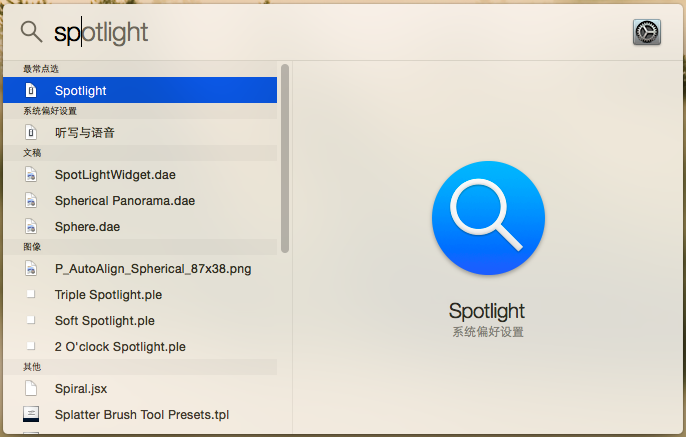Screen dimensions: 686x437
Task: Click the icon beside Triple Spotlight.ple
Action: coord(31,294)
